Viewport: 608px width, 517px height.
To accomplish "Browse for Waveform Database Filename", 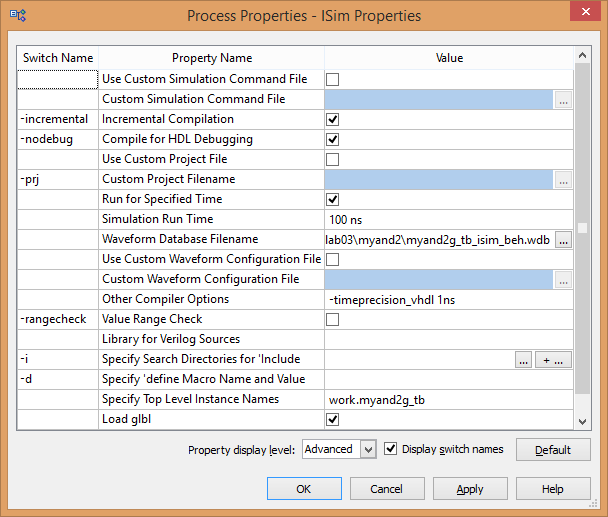I will (x=563, y=240).
